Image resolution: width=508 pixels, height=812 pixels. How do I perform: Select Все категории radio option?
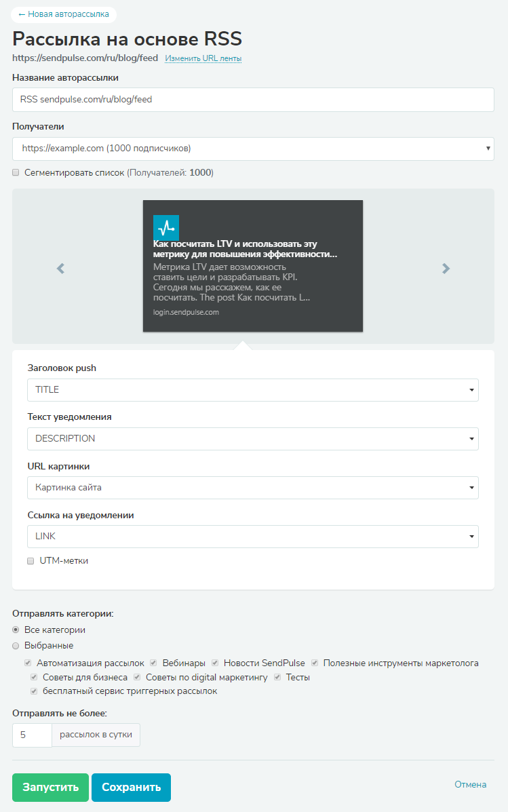[16, 630]
